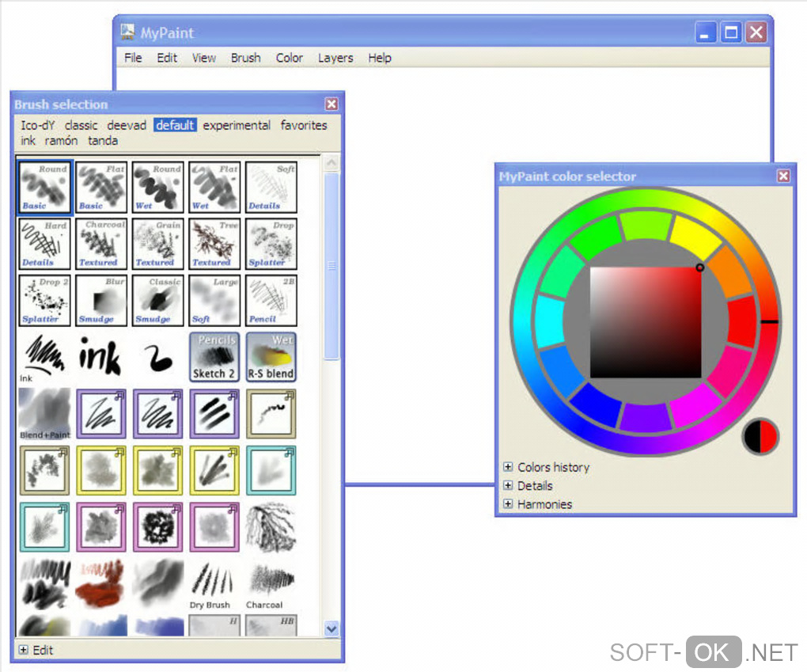Open the Edit menu in MyPaint
The image size is (807, 672).
coord(167,58)
